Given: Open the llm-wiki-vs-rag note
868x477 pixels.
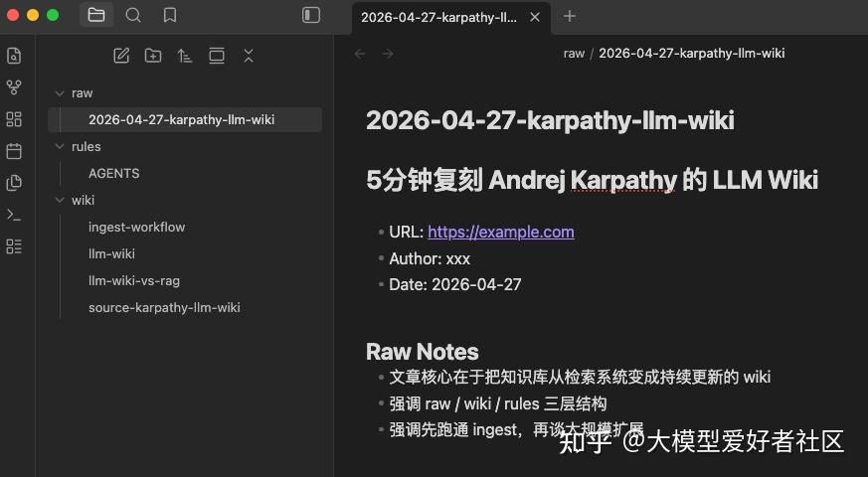Looking at the screenshot, I should pos(134,280).
